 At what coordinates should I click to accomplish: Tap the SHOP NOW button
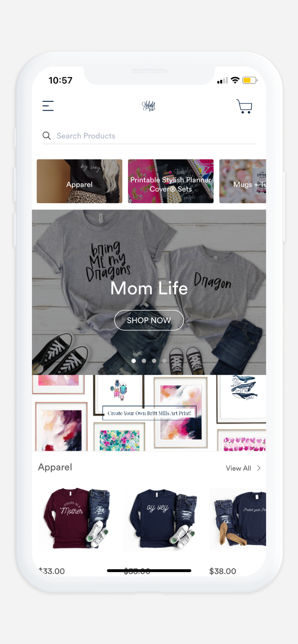click(149, 320)
